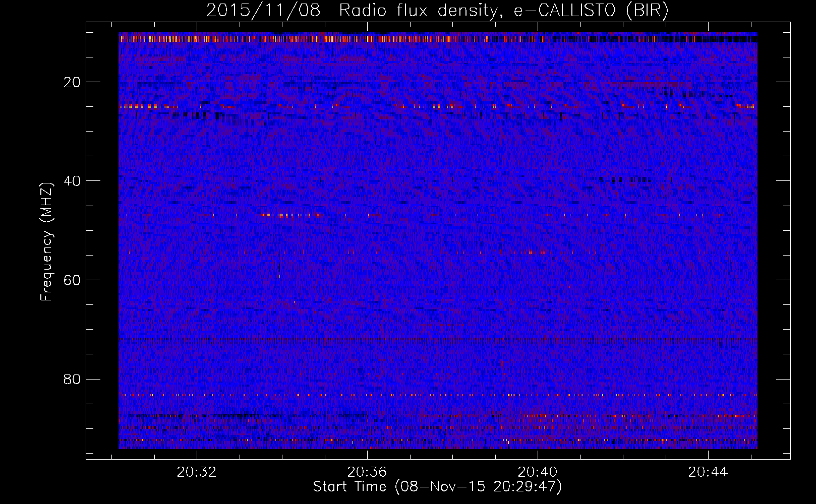Screen dimensions: 816x504
Task: Click the "80" frequency tick label
Action: point(73,379)
